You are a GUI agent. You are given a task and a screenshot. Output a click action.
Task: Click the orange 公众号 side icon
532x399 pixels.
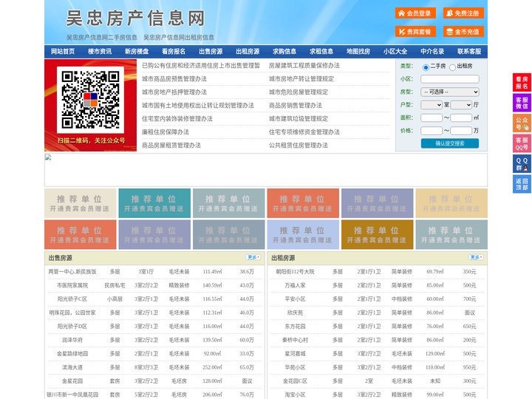[522, 123]
